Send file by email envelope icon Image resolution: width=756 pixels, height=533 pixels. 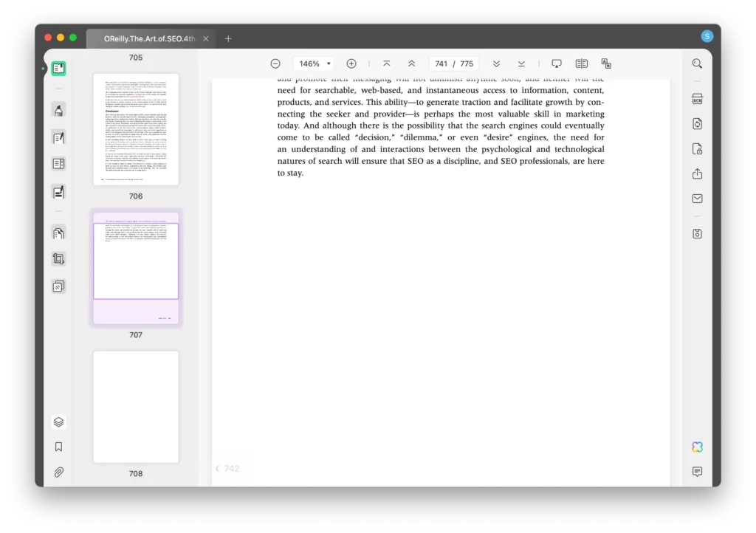[697, 199]
